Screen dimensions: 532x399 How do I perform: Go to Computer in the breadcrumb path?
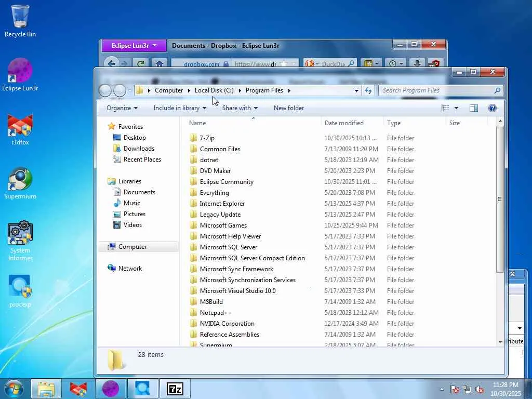tap(169, 90)
